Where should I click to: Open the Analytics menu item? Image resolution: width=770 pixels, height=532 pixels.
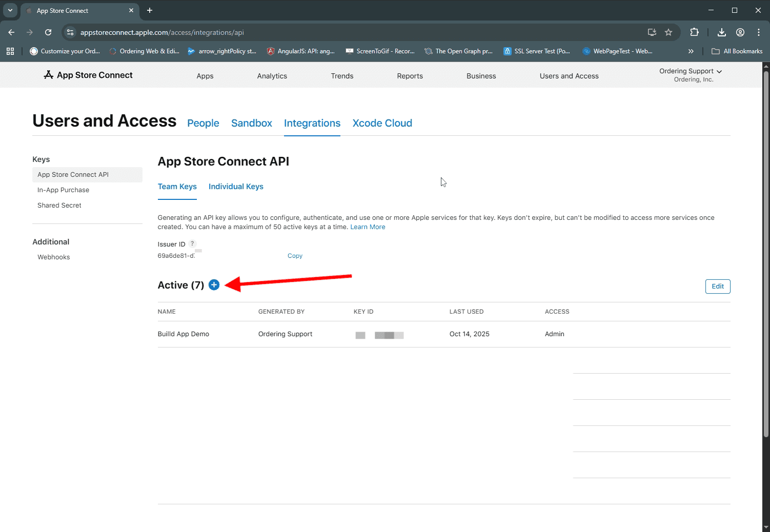click(272, 76)
